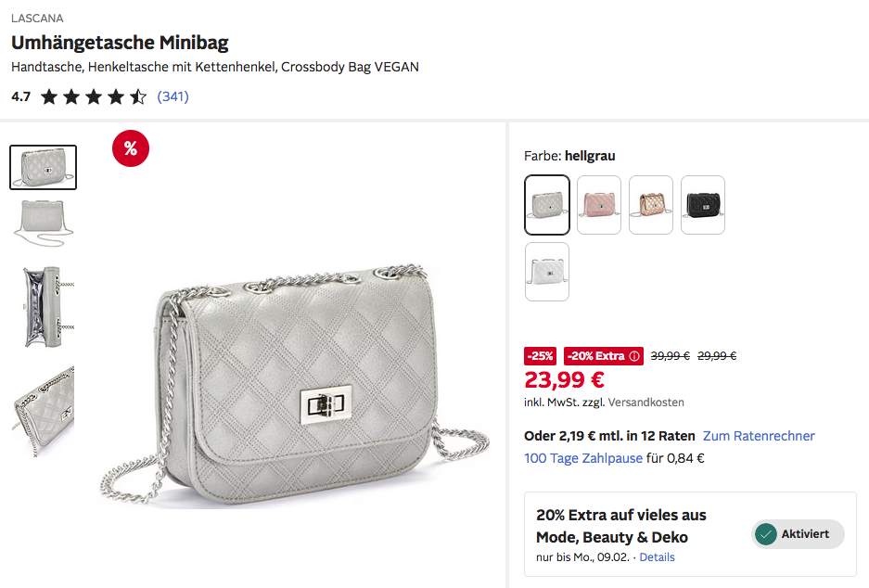Pick the rose gold bag color
This screenshot has height=588, width=869.
point(651,205)
